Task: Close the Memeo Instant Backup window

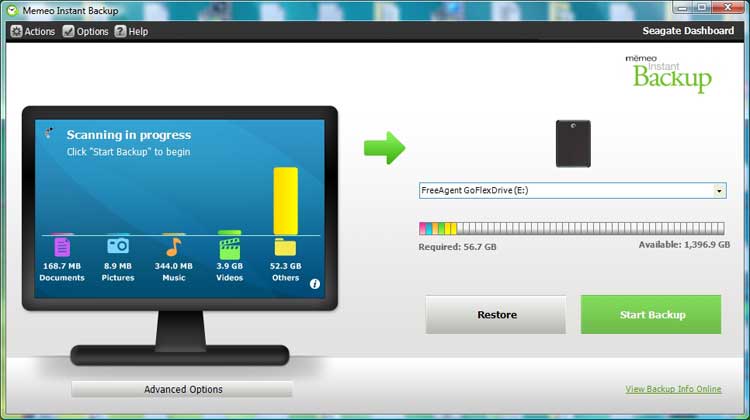Action: point(728,8)
